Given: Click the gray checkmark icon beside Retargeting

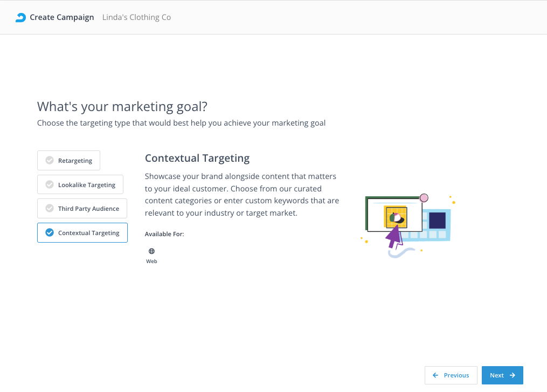Looking at the screenshot, I should [50, 160].
